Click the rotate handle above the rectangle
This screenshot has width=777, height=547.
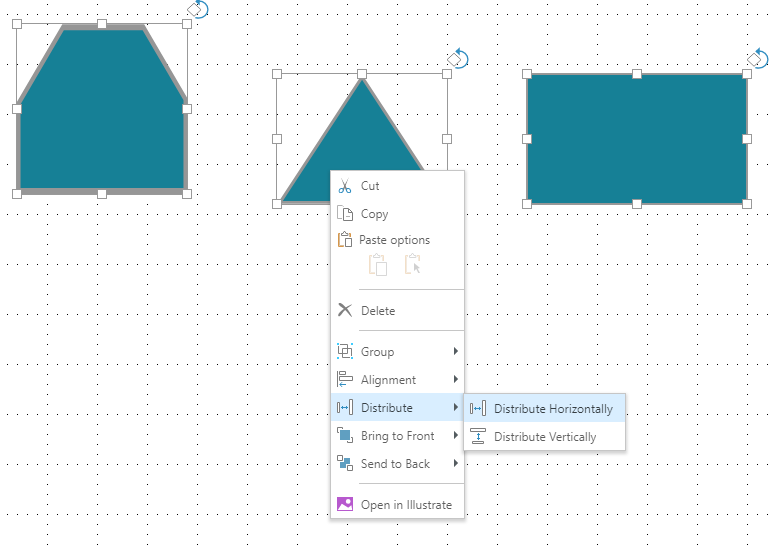(x=757, y=60)
